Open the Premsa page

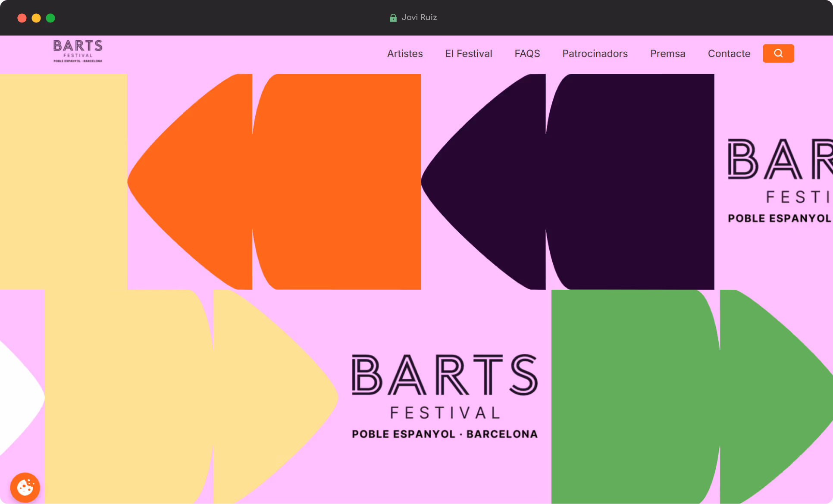point(667,53)
